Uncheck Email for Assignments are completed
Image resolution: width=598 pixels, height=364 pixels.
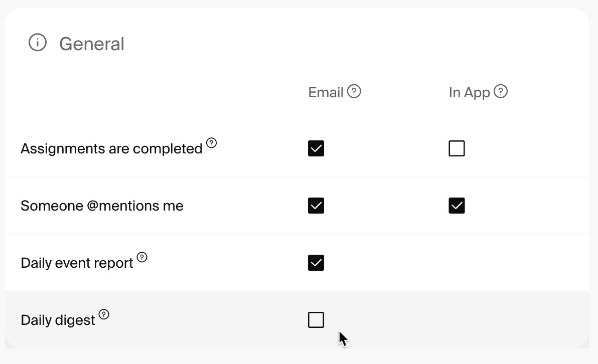tap(316, 148)
